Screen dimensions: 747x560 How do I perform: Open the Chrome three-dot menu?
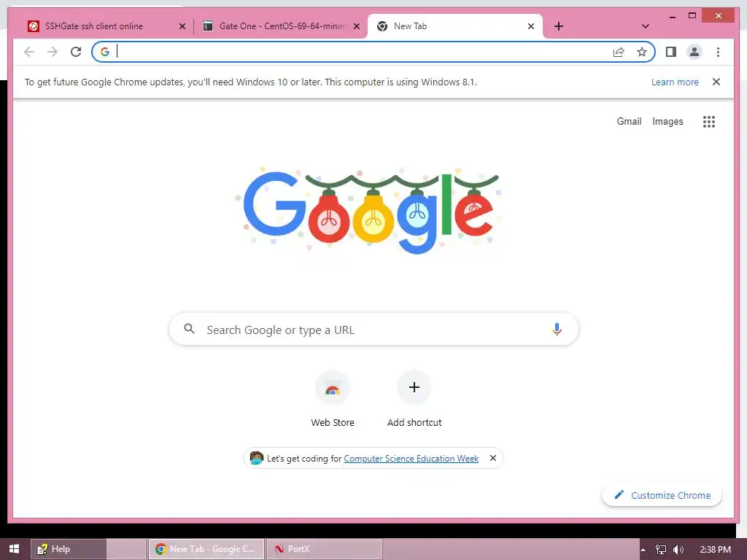pos(718,52)
